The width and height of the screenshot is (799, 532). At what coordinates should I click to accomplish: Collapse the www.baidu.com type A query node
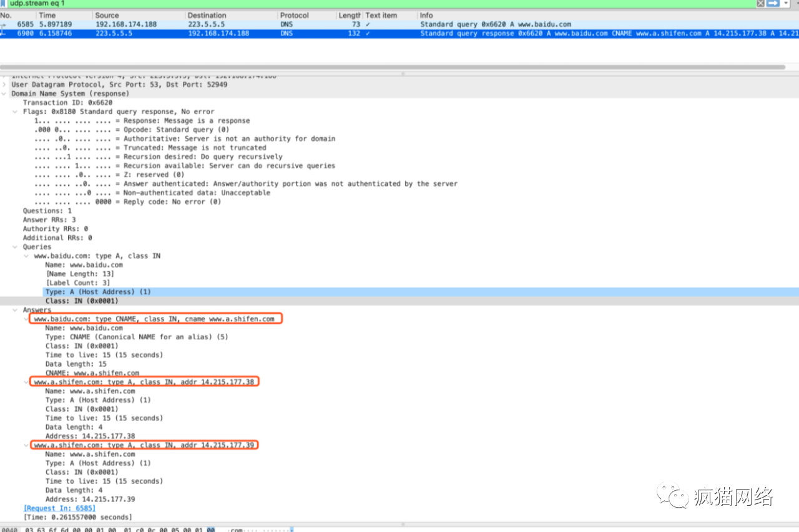point(27,256)
